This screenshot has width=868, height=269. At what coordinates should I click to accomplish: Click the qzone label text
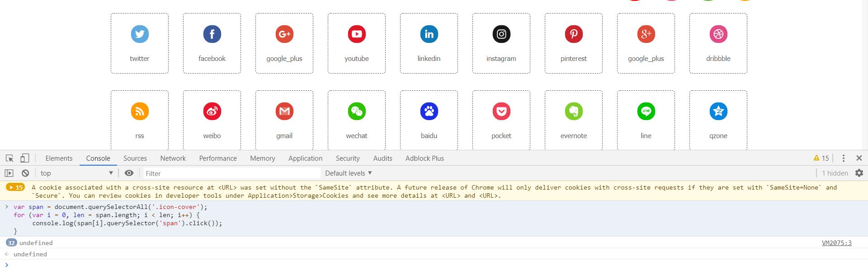(718, 136)
